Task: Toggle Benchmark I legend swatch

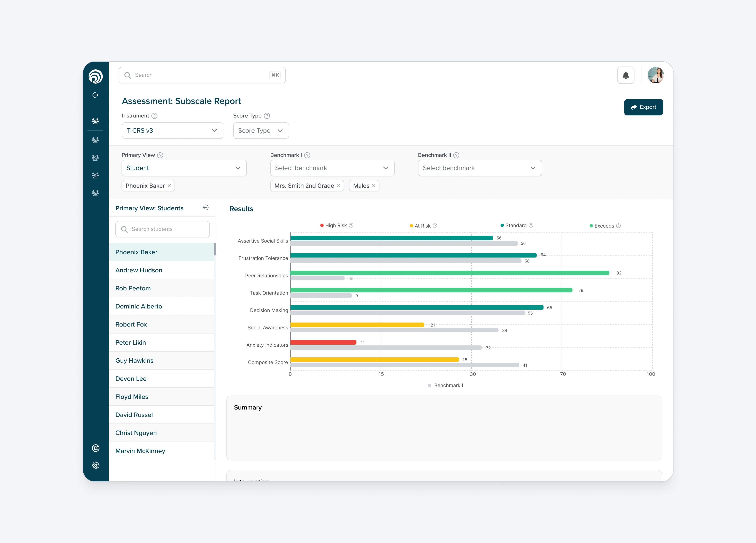Action: [x=429, y=385]
